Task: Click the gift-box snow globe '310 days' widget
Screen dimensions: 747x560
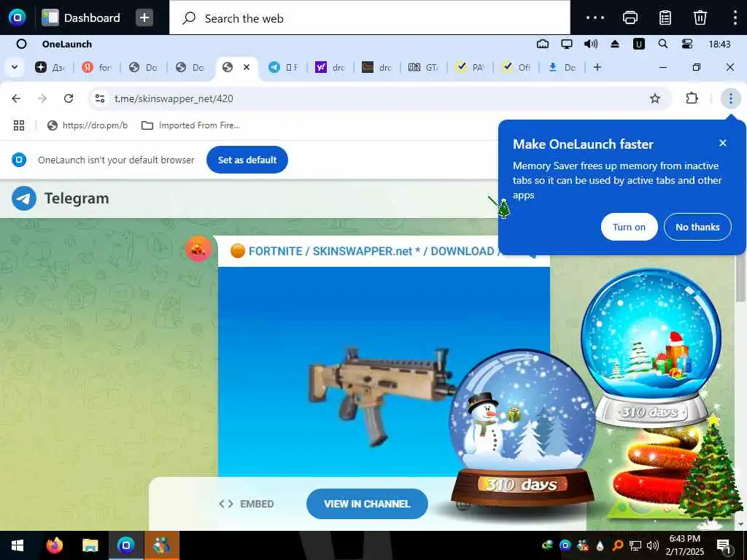Action: point(651,348)
